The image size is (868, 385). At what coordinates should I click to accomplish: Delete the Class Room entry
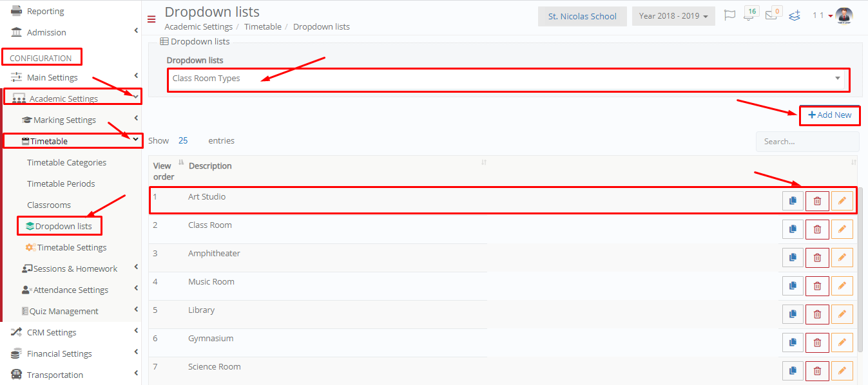pyautogui.click(x=817, y=229)
